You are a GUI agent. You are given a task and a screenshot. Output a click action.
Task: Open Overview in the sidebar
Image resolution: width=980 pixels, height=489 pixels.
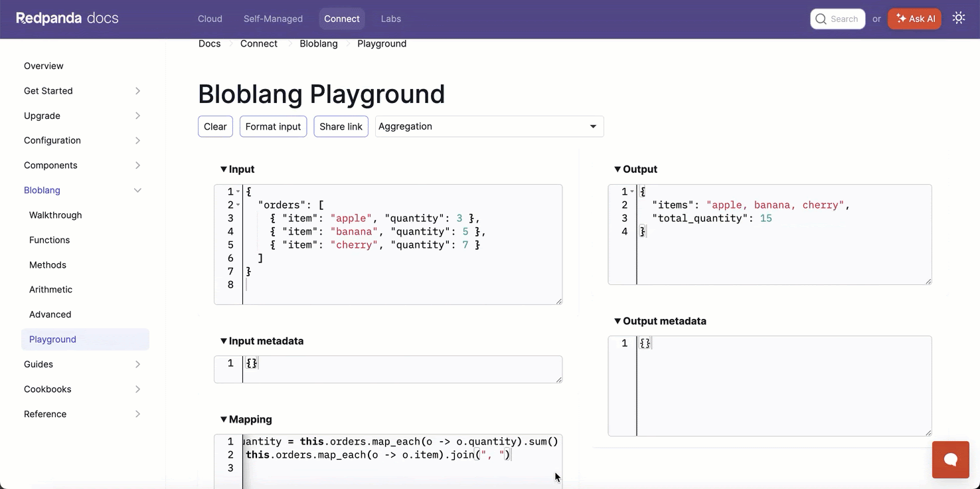coord(44,66)
